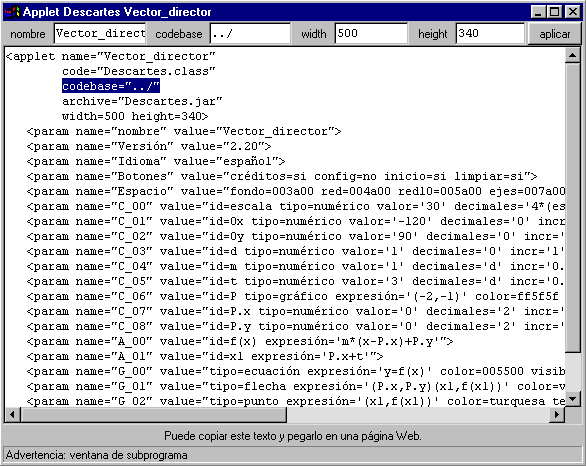
Task: Click the A_01 param line
Action: click(x=205, y=357)
